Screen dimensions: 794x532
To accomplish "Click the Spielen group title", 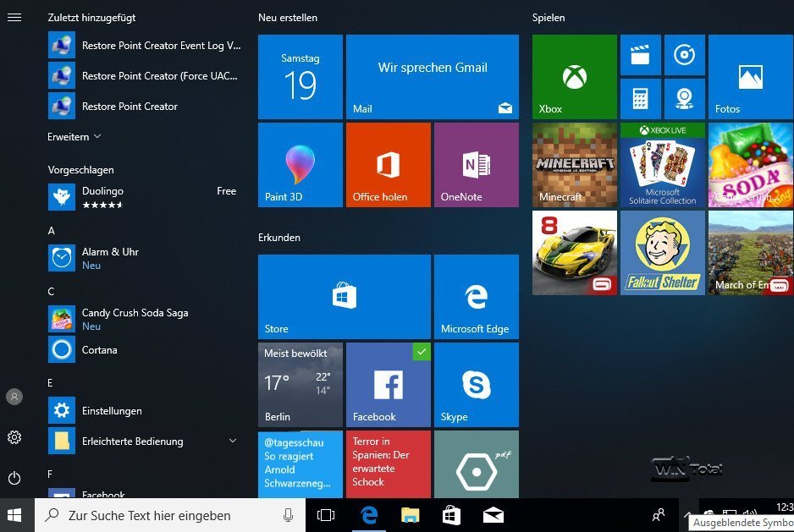I will [x=549, y=17].
